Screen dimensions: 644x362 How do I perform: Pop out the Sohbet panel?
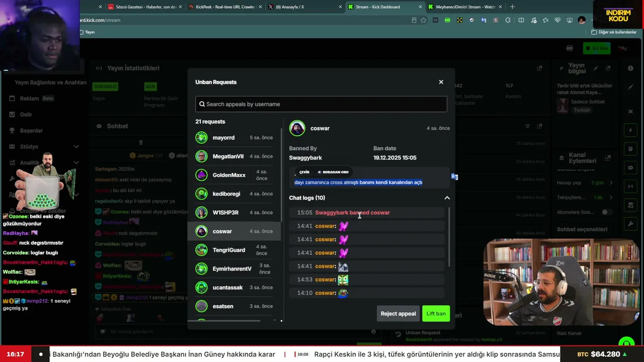[539, 126]
